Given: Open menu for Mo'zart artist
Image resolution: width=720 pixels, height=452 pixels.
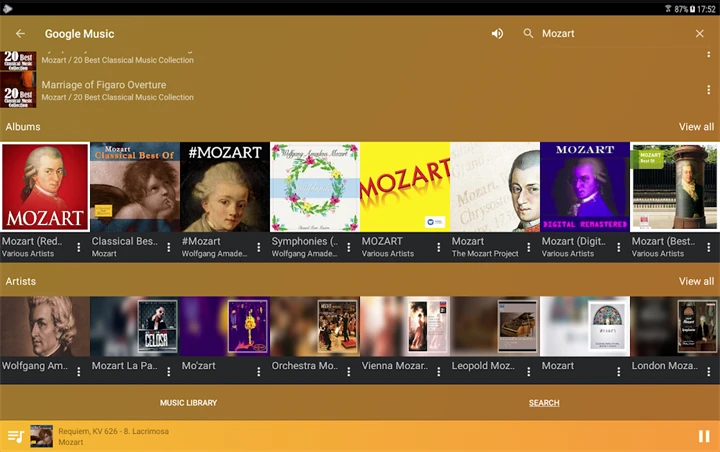Looking at the screenshot, I should pyautogui.click(x=259, y=372).
